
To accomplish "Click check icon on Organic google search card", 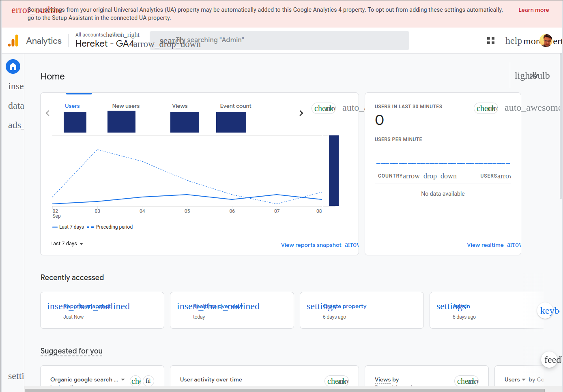I will tap(136, 381).
